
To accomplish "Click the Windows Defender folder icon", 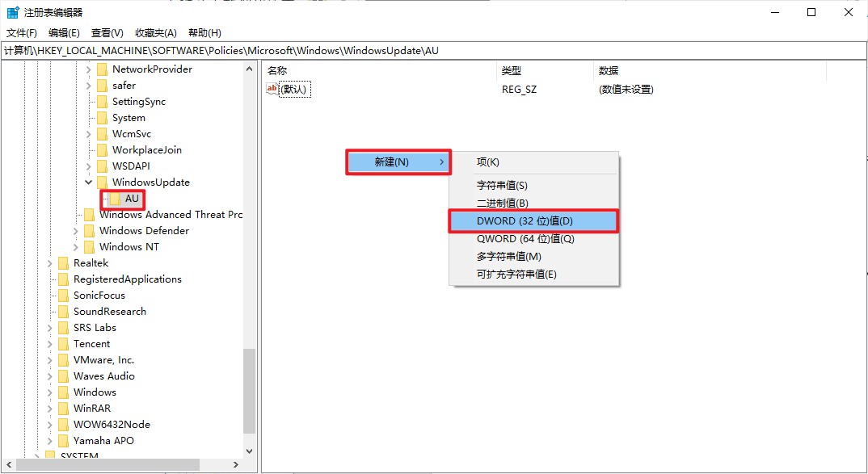I will (x=89, y=231).
